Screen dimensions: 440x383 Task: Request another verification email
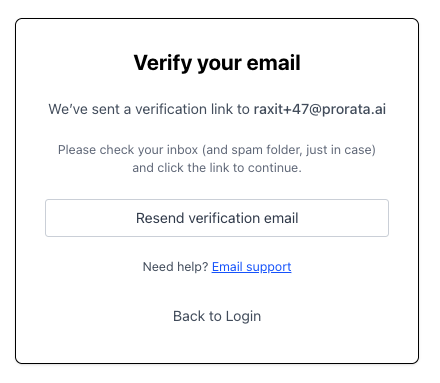217,218
